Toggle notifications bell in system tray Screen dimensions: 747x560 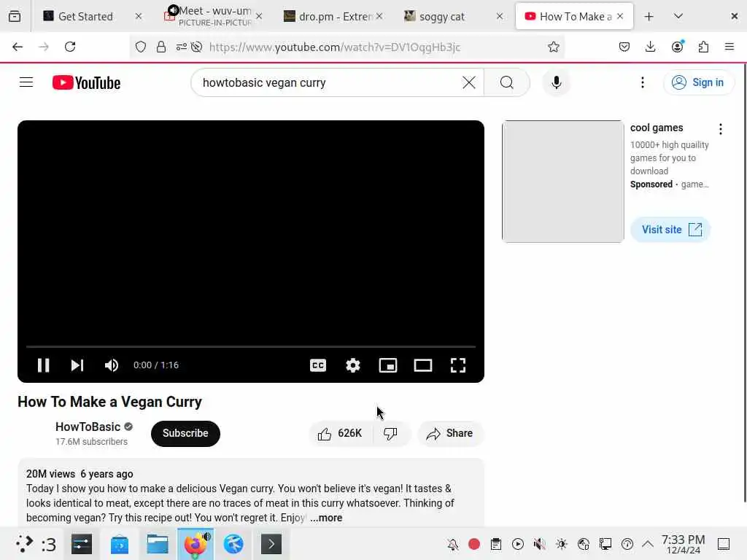[452, 544]
